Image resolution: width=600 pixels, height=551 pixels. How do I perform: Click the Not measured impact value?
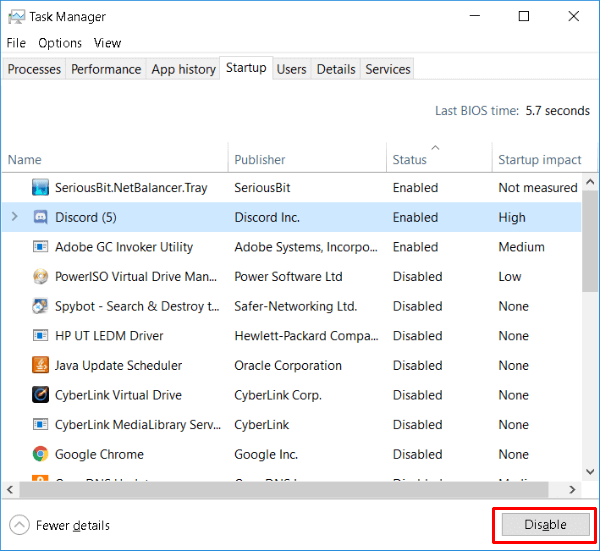538,187
